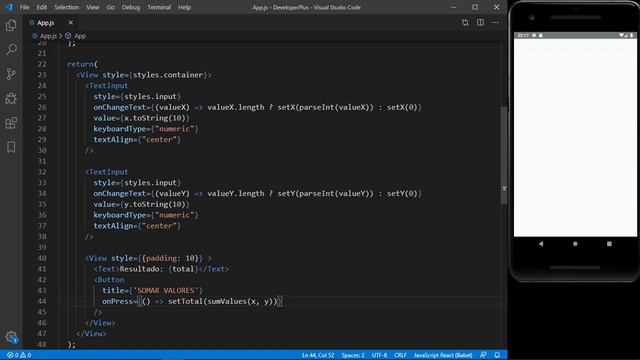Image resolution: width=640 pixels, height=360 pixels.
Task: Minimize the Visual Studio Code window
Action: tap(453, 7)
